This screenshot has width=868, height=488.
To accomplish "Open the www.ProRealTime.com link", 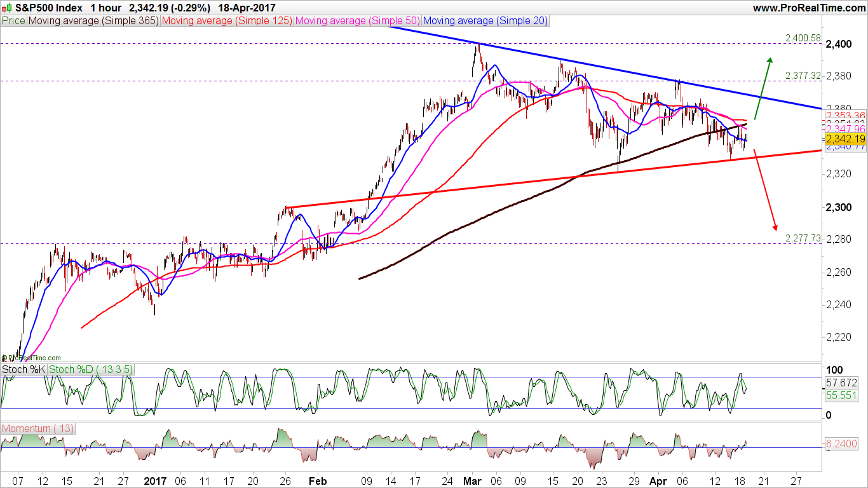I will click(x=808, y=8).
